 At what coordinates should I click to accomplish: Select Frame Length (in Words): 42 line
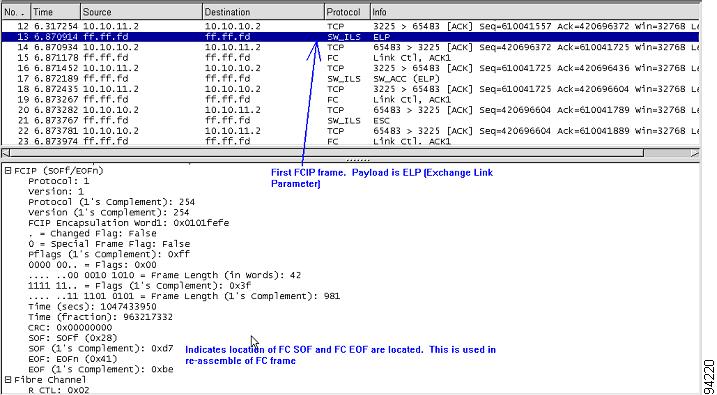point(165,275)
